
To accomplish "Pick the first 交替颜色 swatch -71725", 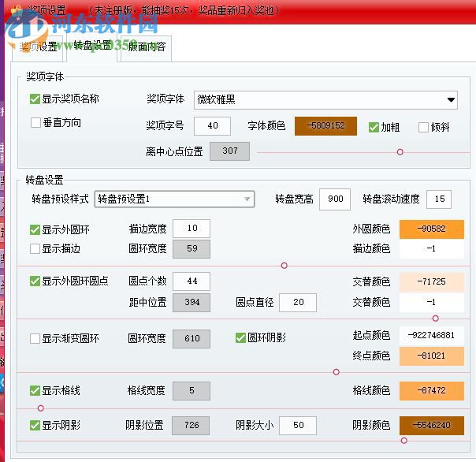I will 431,282.
